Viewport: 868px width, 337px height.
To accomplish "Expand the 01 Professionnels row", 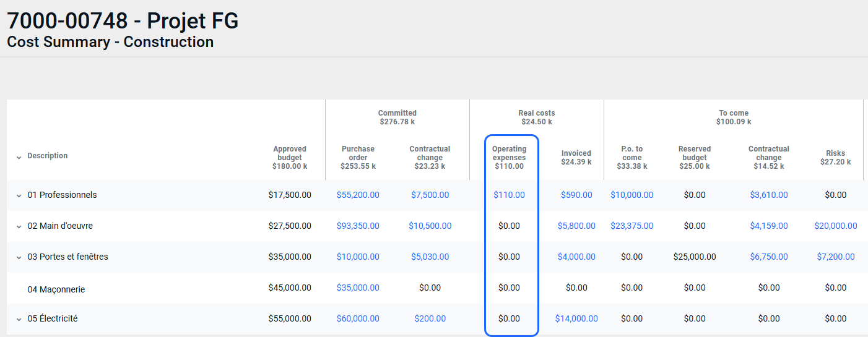I will (x=19, y=195).
